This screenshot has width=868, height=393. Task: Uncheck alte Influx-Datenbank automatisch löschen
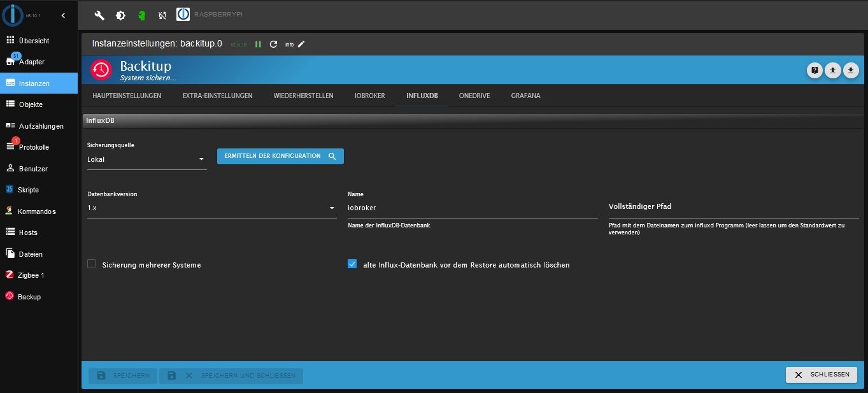(352, 264)
